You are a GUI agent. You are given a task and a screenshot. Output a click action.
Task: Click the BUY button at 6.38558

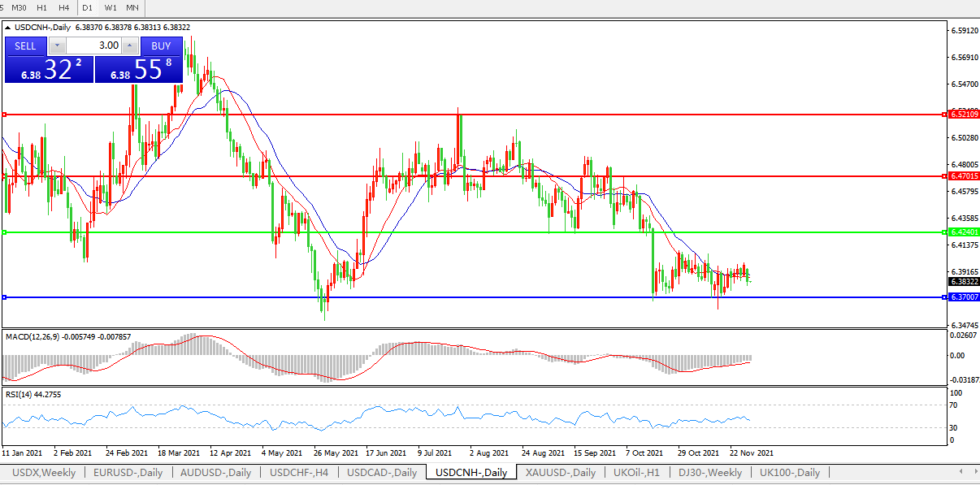(161, 45)
